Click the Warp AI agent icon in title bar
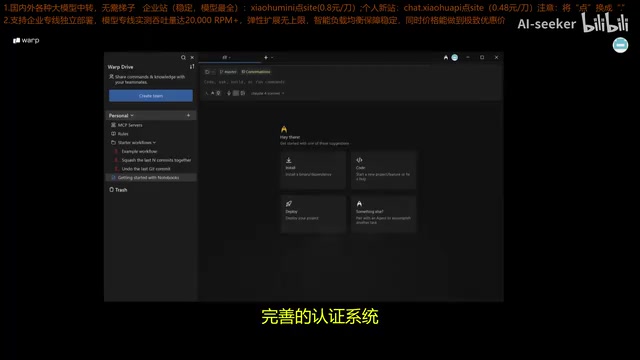This screenshot has width=640, height=360. pyautogui.click(x=446, y=58)
